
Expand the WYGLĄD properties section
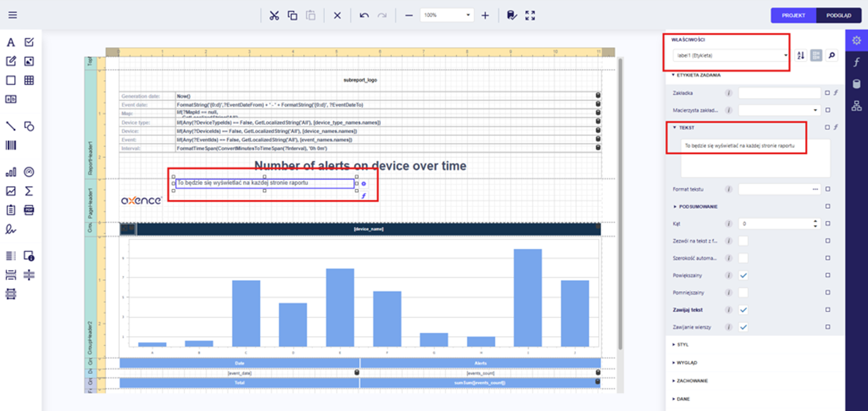[686, 363]
